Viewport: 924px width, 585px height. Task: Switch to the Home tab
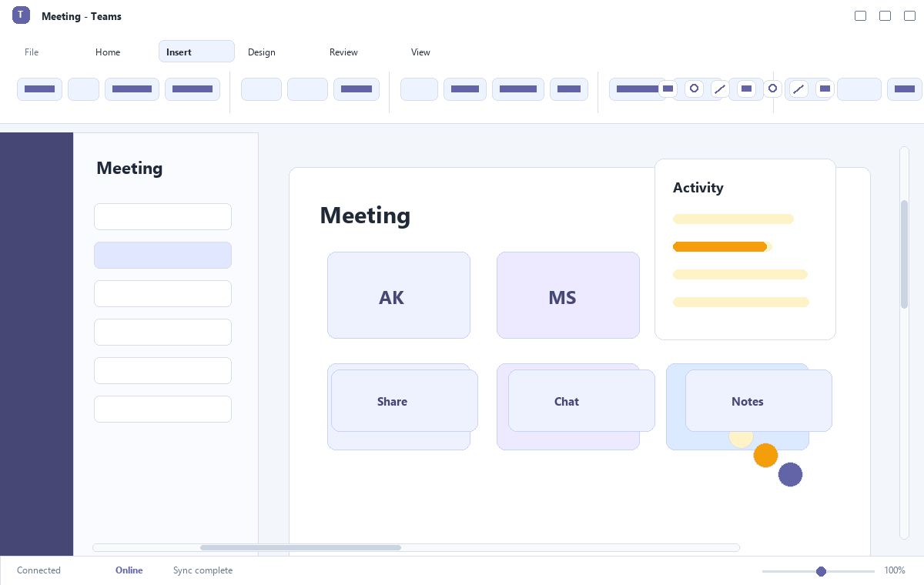(108, 52)
